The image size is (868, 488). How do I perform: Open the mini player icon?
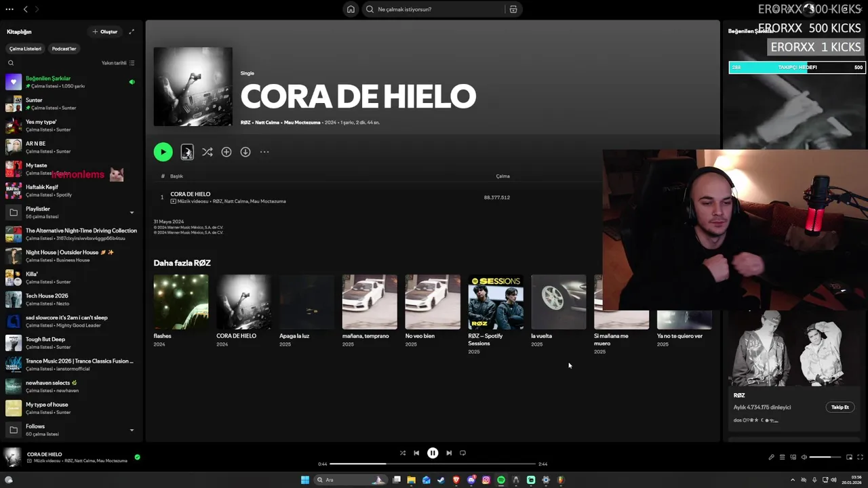pos(849,457)
